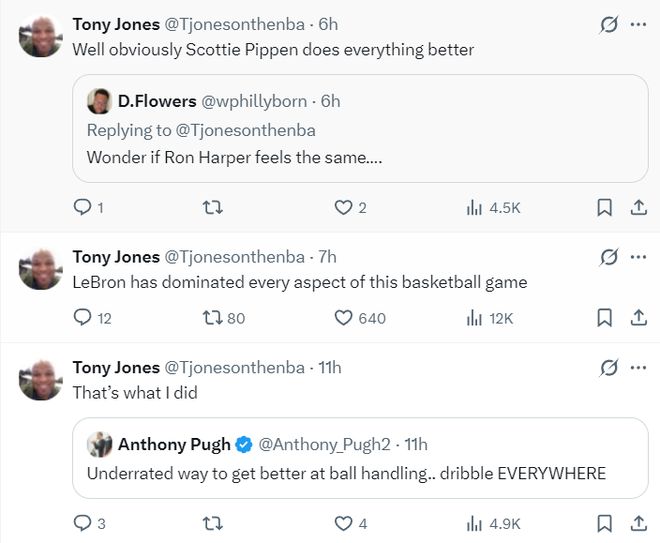Bookmark the Scottie Pippen tweet
Screen dimensions: 660x543
(604, 208)
